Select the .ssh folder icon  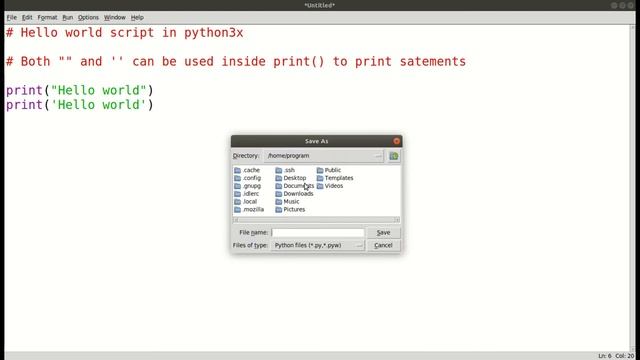point(279,170)
